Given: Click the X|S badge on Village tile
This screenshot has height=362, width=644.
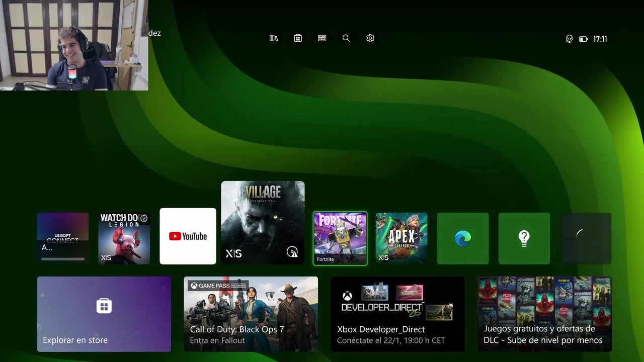Looking at the screenshot, I should coord(233,254).
